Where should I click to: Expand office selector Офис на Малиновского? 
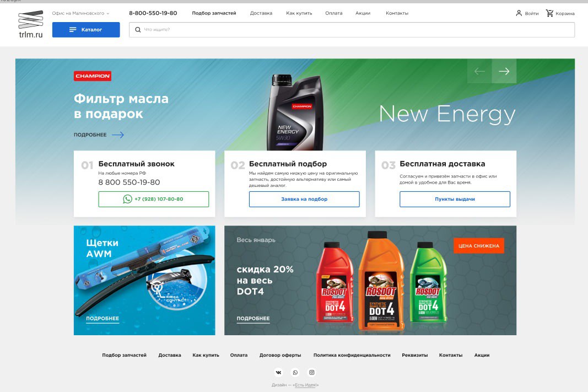pyautogui.click(x=80, y=13)
